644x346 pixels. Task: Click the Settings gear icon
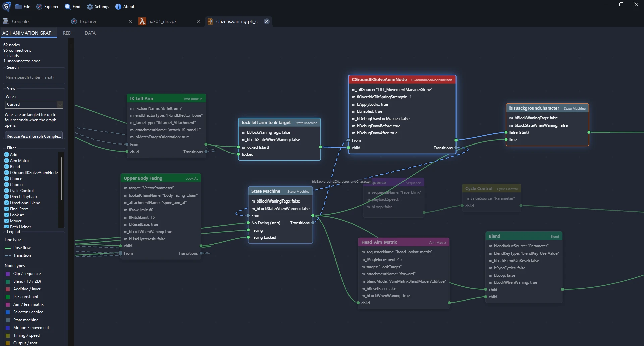[x=90, y=7]
